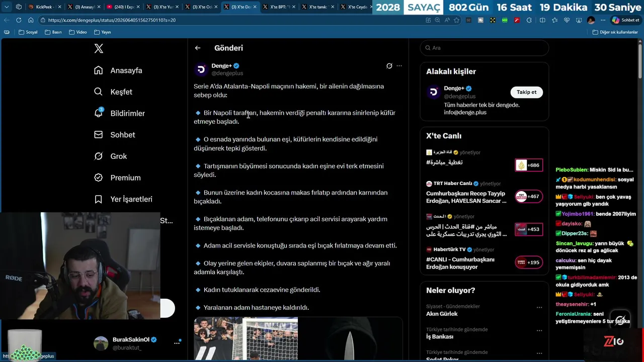644x362 pixels.
Task: Click the Ara search field
Action: click(x=485, y=48)
